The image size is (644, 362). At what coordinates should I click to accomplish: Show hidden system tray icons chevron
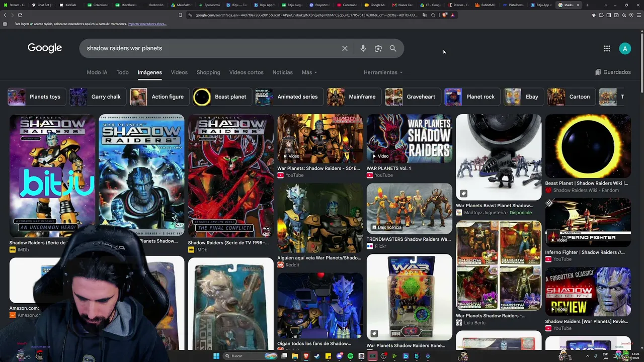point(587,356)
